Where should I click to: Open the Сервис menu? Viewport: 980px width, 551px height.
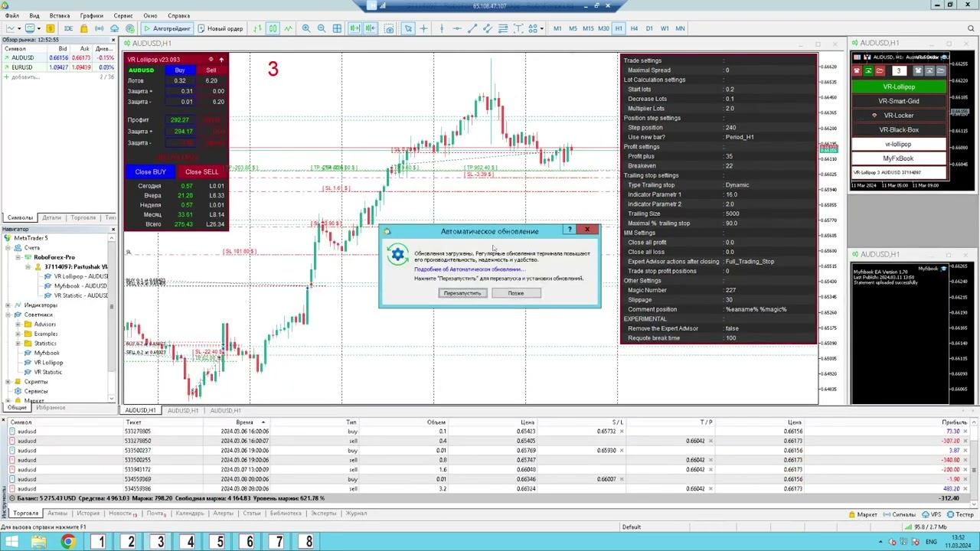pos(122,15)
